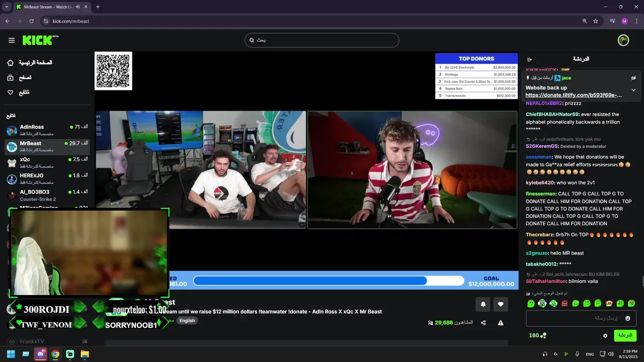Image resolution: width=644 pixels, height=362 pixels.
Task: Open the user profile avatar menu
Action: 623,40
